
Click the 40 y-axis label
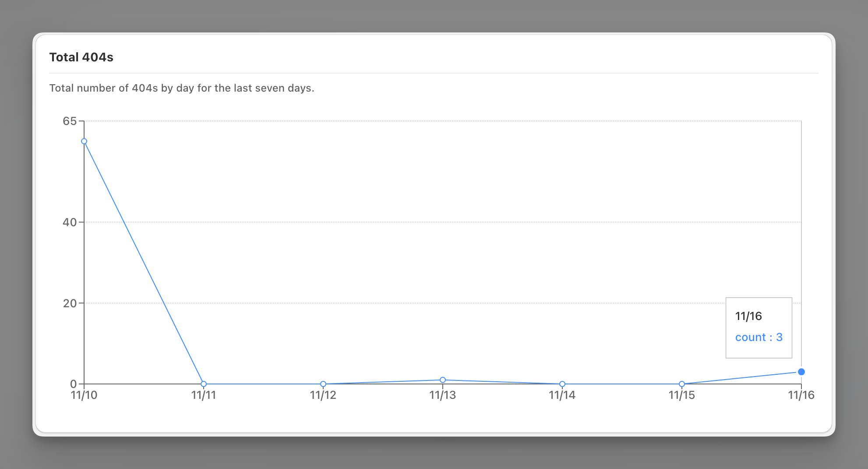(70, 222)
